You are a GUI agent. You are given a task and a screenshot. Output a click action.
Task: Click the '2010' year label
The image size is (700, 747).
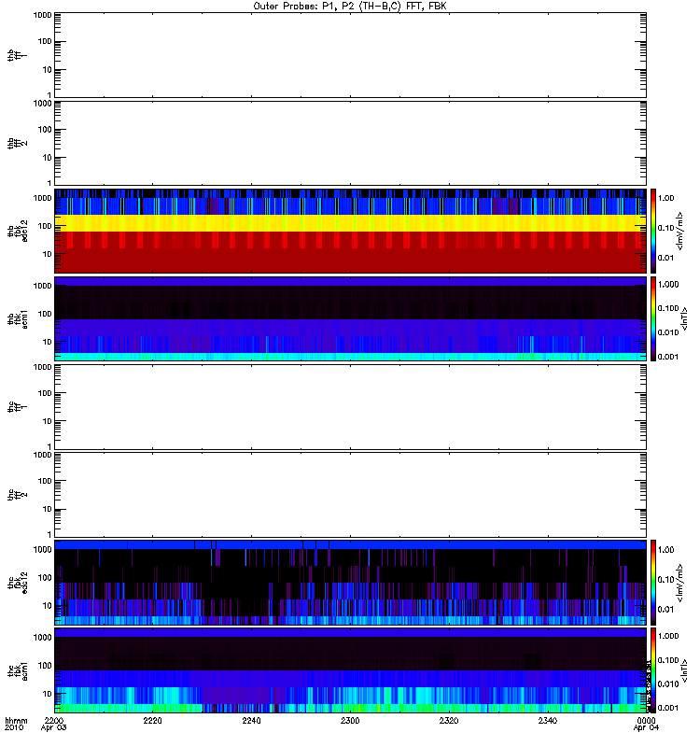click(14, 728)
